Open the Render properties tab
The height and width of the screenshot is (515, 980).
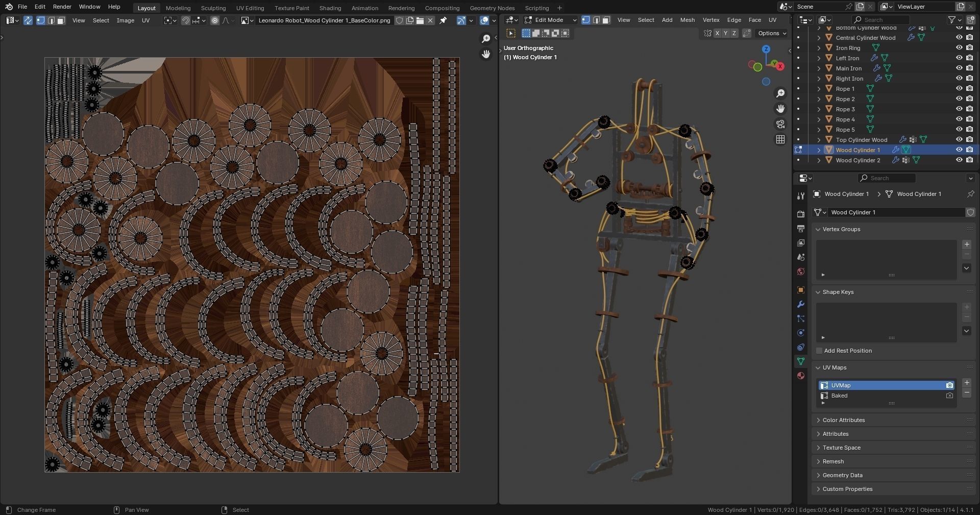[x=801, y=214]
